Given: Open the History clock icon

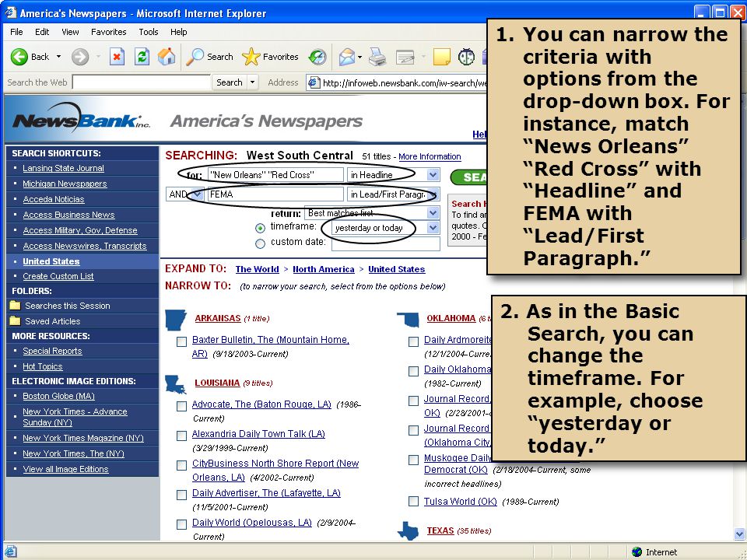Looking at the screenshot, I should (x=317, y=57).
